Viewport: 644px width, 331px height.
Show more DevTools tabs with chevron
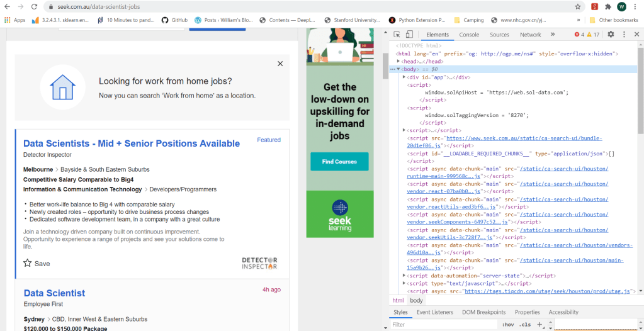point(553,35)
